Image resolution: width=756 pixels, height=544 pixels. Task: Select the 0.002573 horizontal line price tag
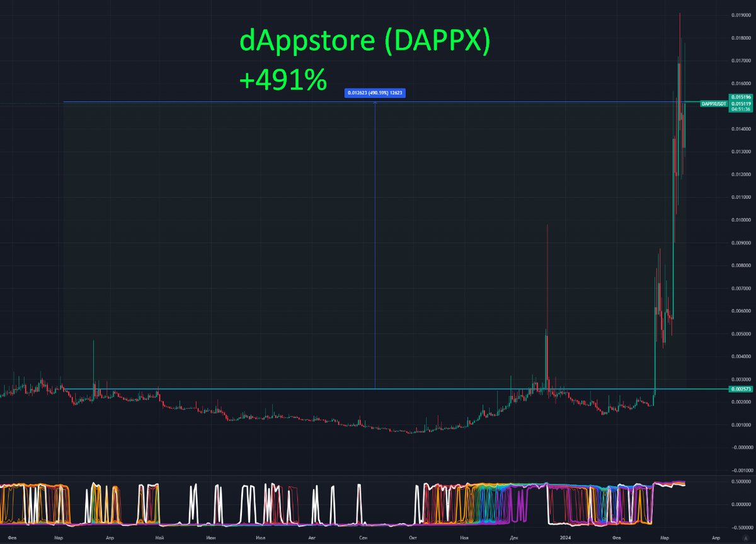click(x=740, y=389)
